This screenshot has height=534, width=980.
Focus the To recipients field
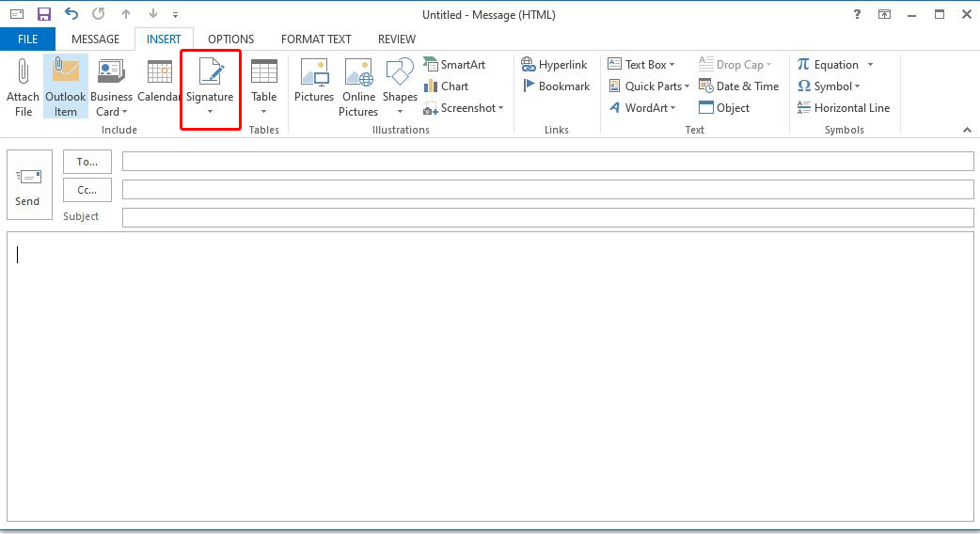pyautogui.click(x=547, y=161)
